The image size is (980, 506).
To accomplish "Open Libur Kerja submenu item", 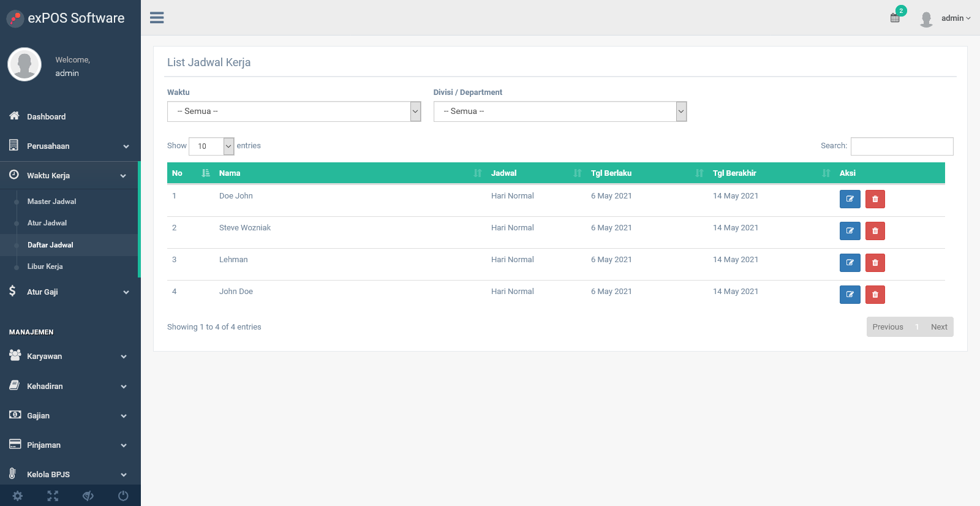I will pyautogui.click(x=45, y=266).
